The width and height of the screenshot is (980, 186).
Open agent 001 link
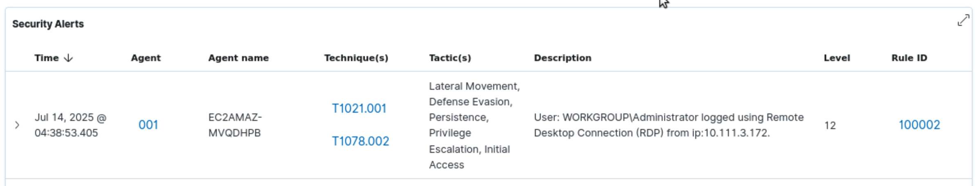pyautogui.click(x=148, y=125)
